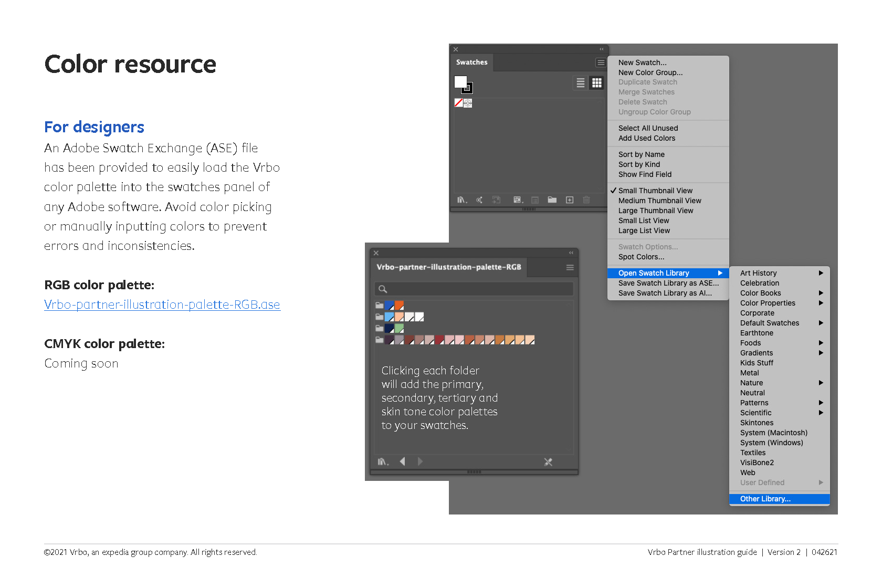Open the Swatches panel hamburger menu
Image resolution: width=882 pixels, height=588 pixels.
[601, 62]
